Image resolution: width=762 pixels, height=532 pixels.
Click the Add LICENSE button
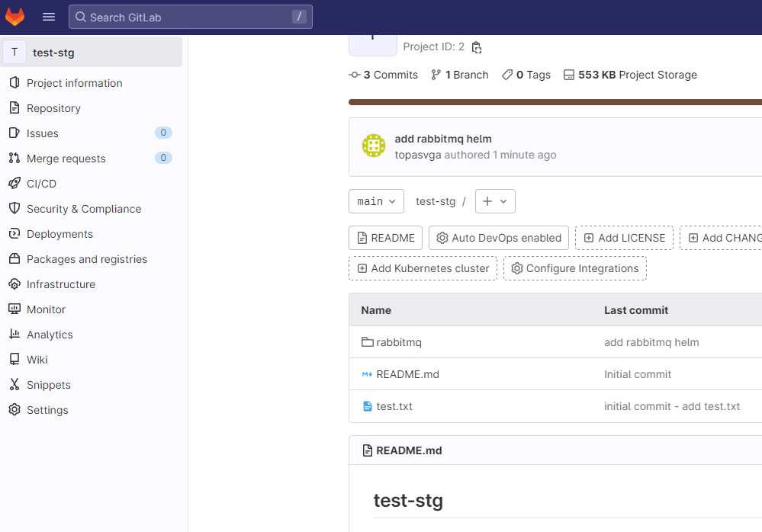pos(624,238)
